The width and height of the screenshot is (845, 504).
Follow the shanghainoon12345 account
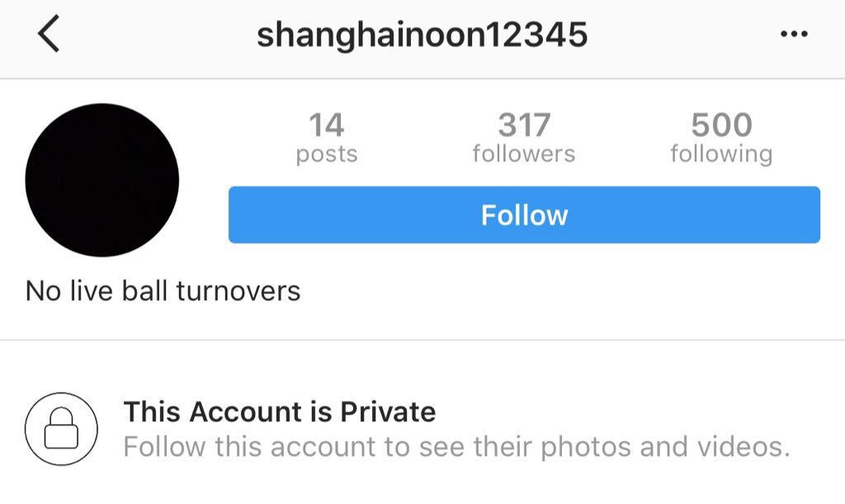coord(524,214)
